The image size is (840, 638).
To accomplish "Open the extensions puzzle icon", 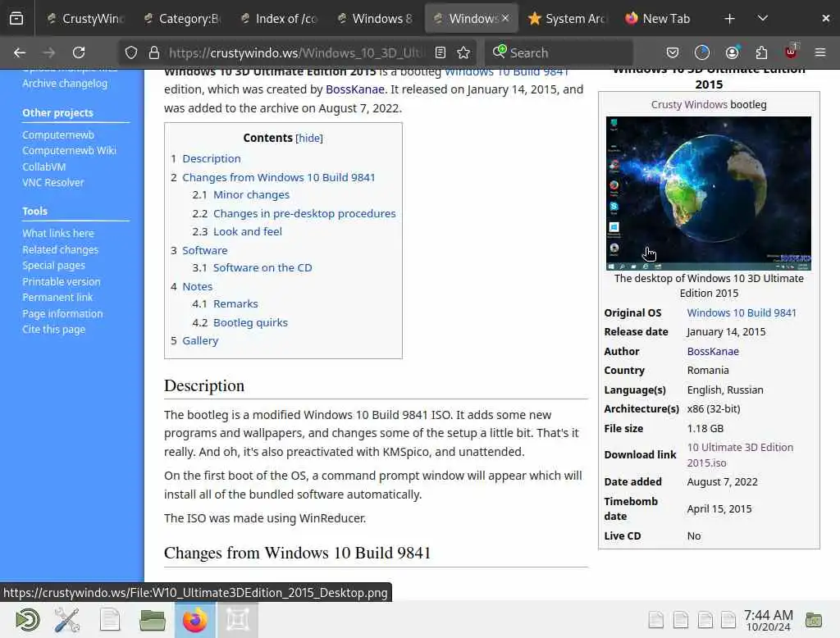I will click(761, 52).
